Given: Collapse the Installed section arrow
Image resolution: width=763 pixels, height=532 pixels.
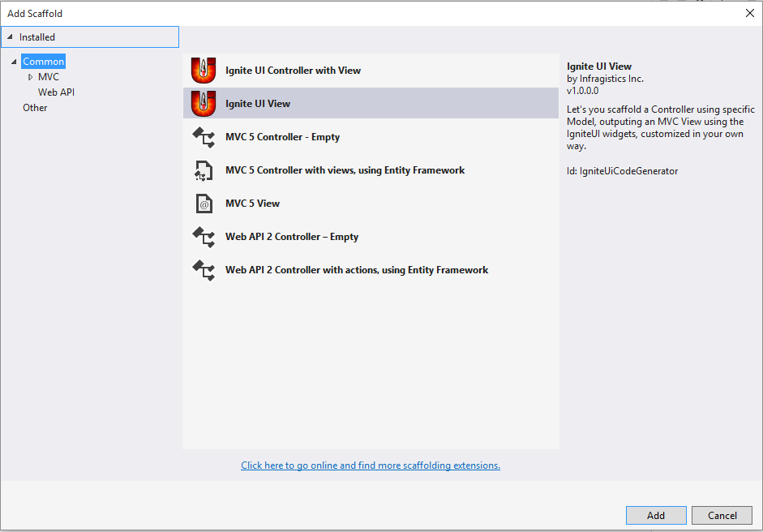Looking at the screenshot, I should coord(10,37).
